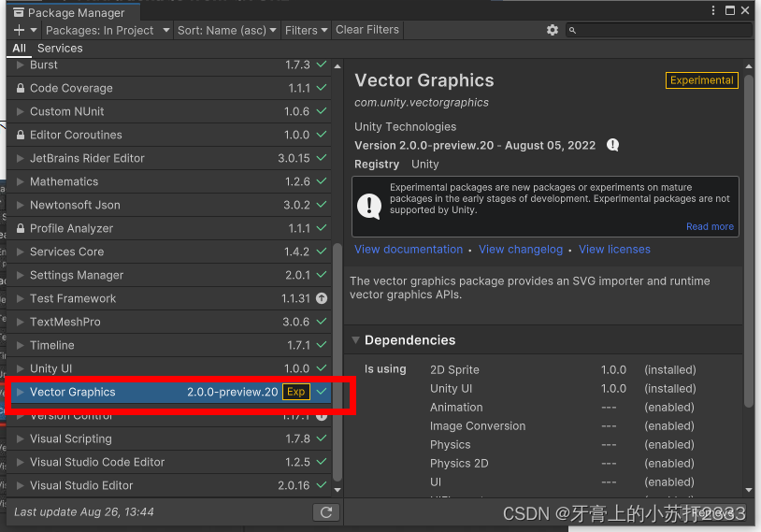Click the lock icon on Profile Analyzer

(x=21, y=228)
